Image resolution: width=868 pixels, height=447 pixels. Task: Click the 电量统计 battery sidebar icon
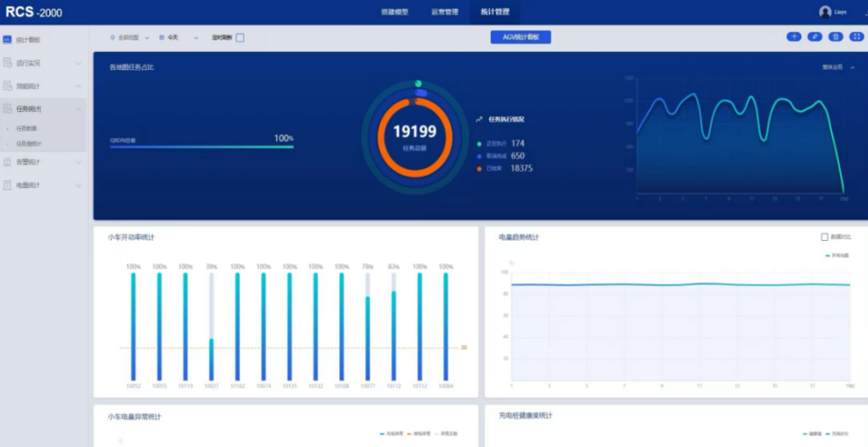click(x=7, y=185)
